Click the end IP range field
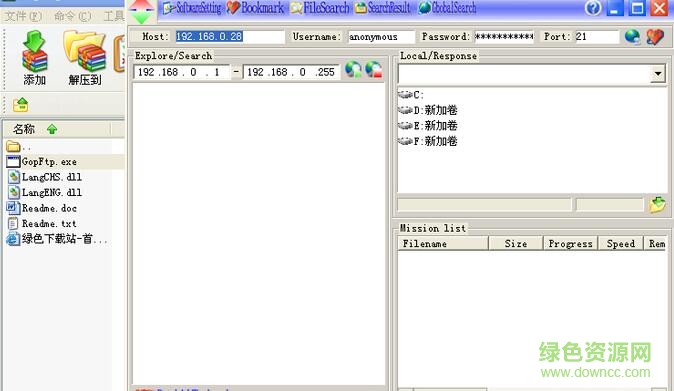The height and width of the screenshot is (391, 674). point(291,72)
